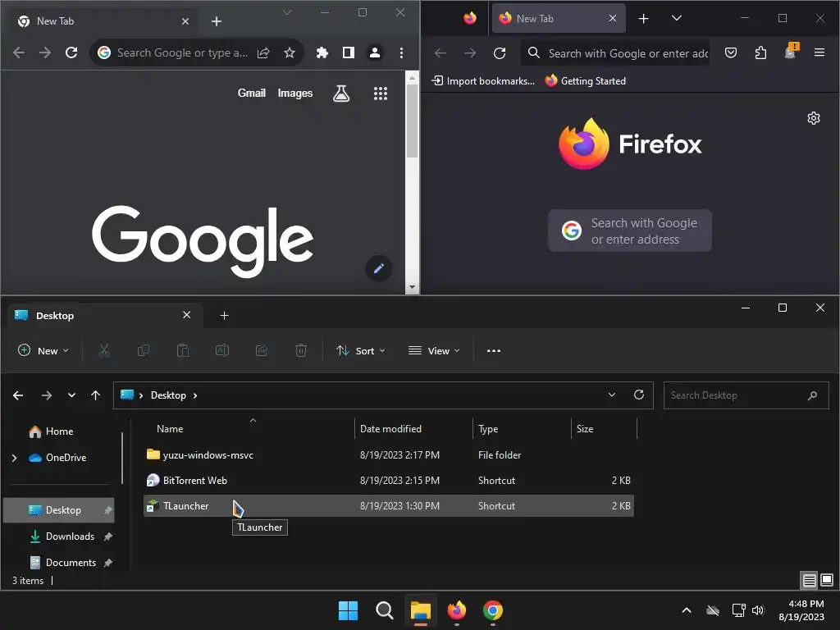Open File Explorer's See more ellipsis
The height and width of the screenshot is (630, 840).
(x=493, y=351)
